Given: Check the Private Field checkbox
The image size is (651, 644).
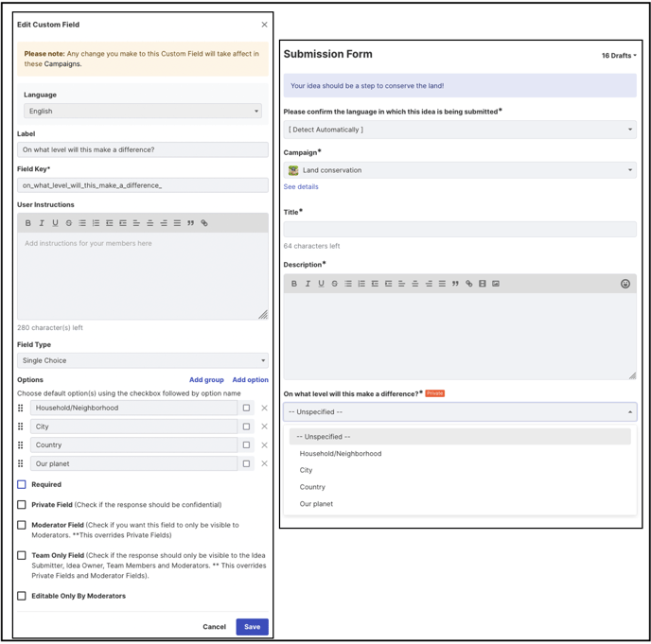Looking at the screenshot, I should (22, 505).
